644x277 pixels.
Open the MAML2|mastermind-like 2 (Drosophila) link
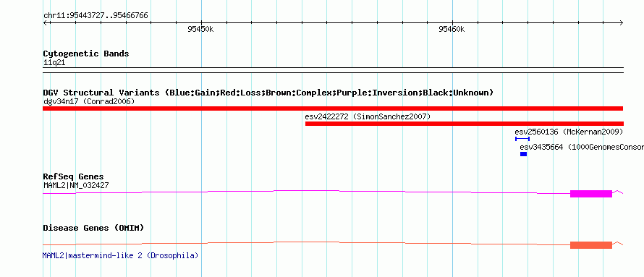pos(120,255)
